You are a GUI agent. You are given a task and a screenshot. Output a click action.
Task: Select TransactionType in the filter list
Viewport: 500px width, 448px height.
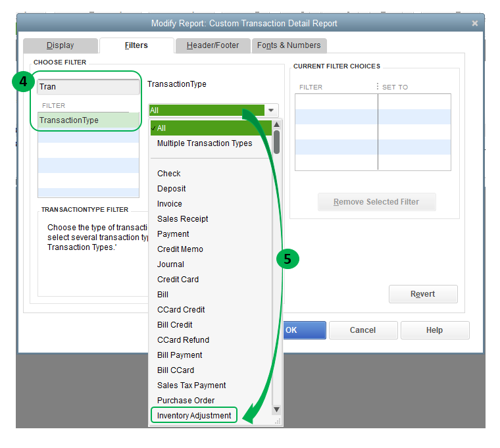pos(88,120)
